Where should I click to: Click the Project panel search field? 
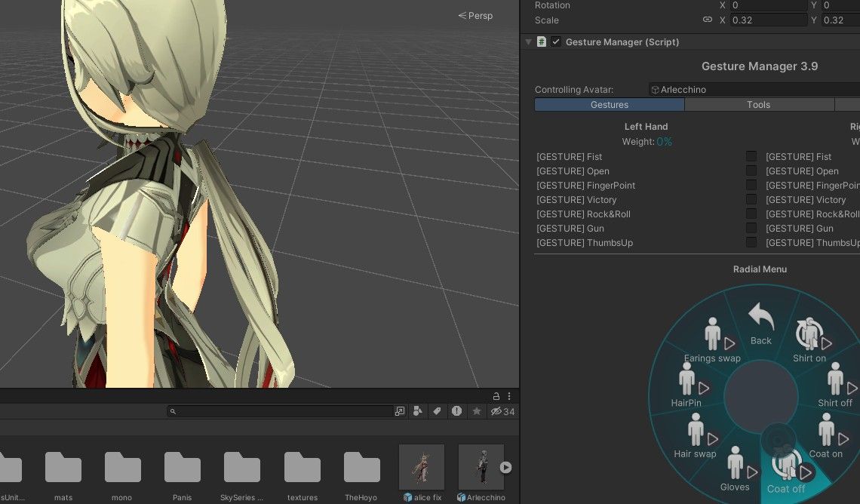pyautogui.click(x=280, y=411)
